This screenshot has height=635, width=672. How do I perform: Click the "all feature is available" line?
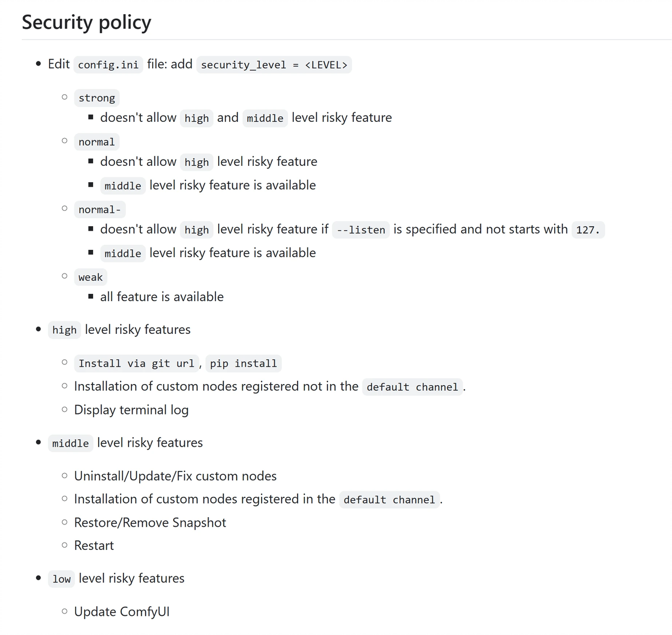click(x=162, y=297)
